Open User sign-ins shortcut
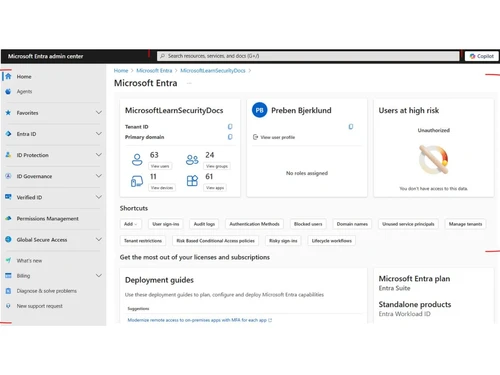This screenshot has height=375, width=500. coord(166,224)
